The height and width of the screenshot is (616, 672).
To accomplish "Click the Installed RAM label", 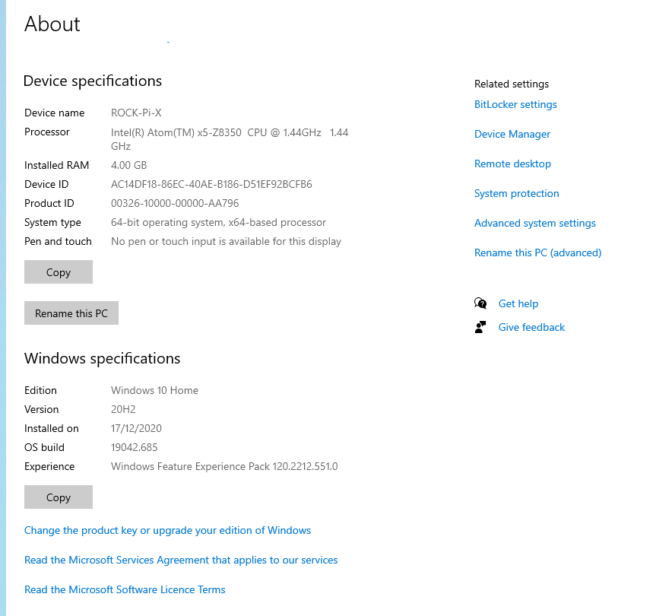I will [x=56, y=165].
